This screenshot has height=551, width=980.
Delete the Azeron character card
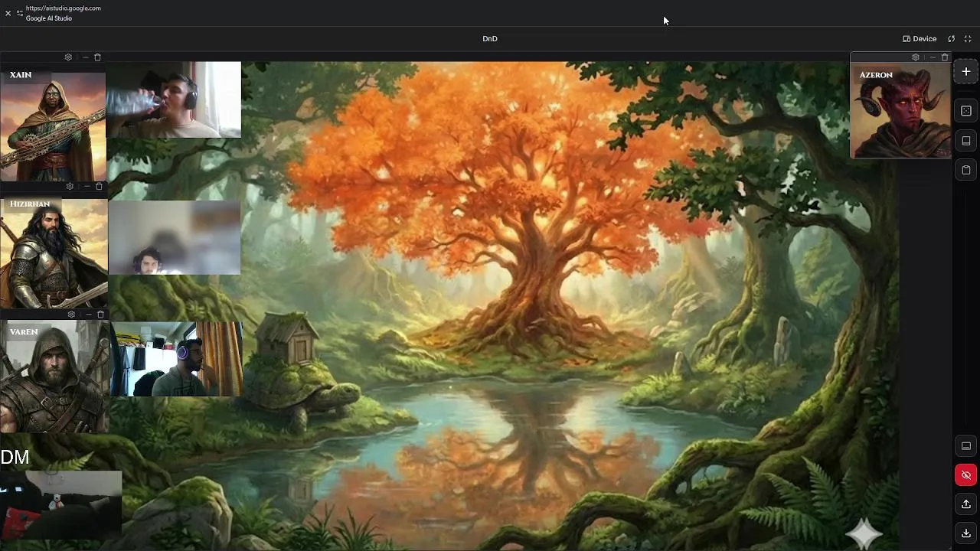pyautogui.click(x=945, y=57)
